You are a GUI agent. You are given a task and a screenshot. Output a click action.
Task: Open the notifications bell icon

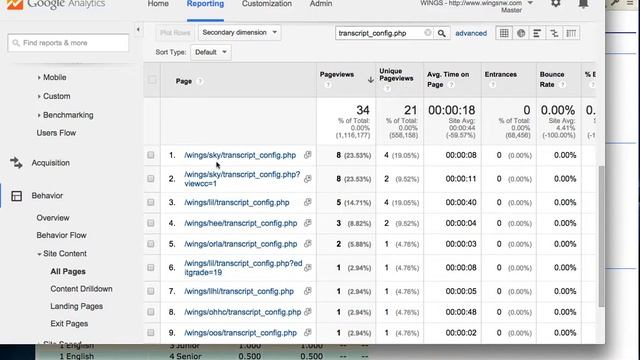tap(583, 3)
